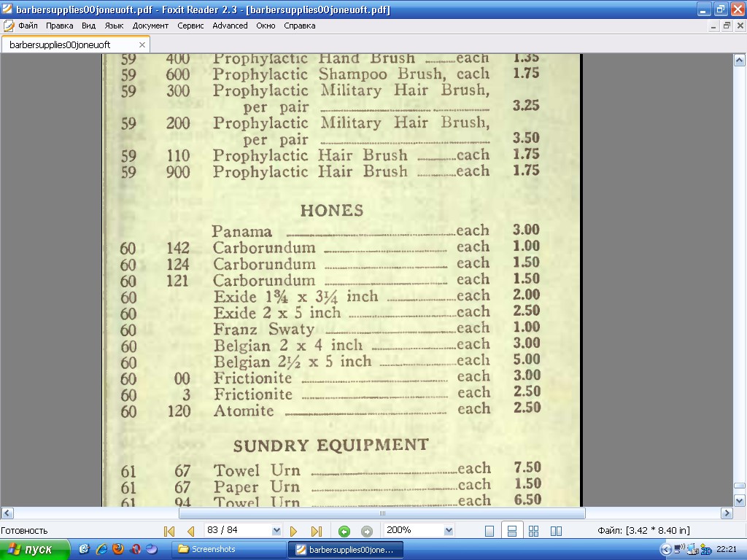Go to the first page
The width and height of the screenshot is (747, 560).
169,531
